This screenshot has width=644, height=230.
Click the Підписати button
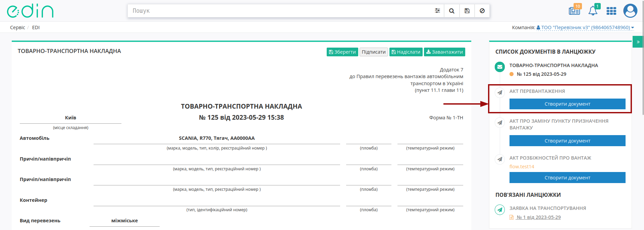coord(374,52)
